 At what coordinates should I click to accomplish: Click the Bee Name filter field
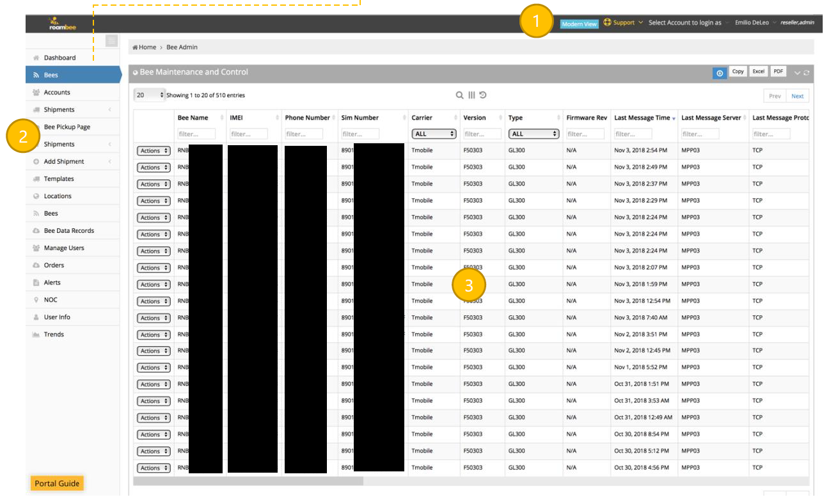coord(196,133)
